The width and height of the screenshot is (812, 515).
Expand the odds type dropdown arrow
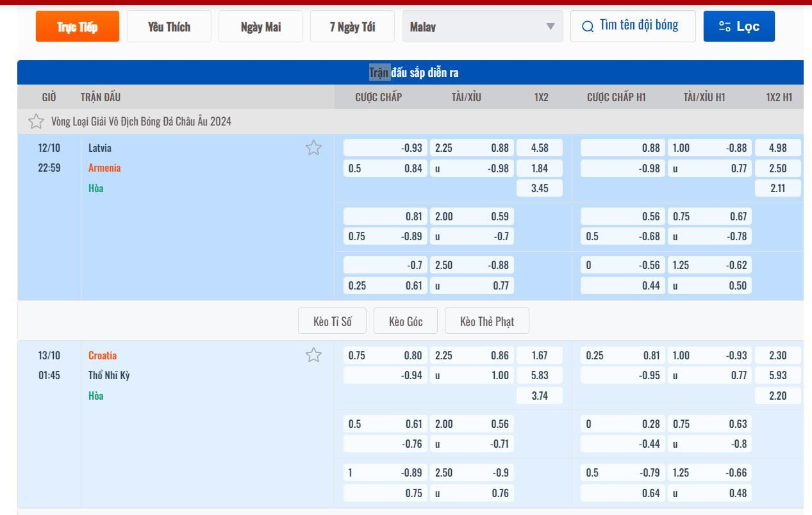pos(550,26)
